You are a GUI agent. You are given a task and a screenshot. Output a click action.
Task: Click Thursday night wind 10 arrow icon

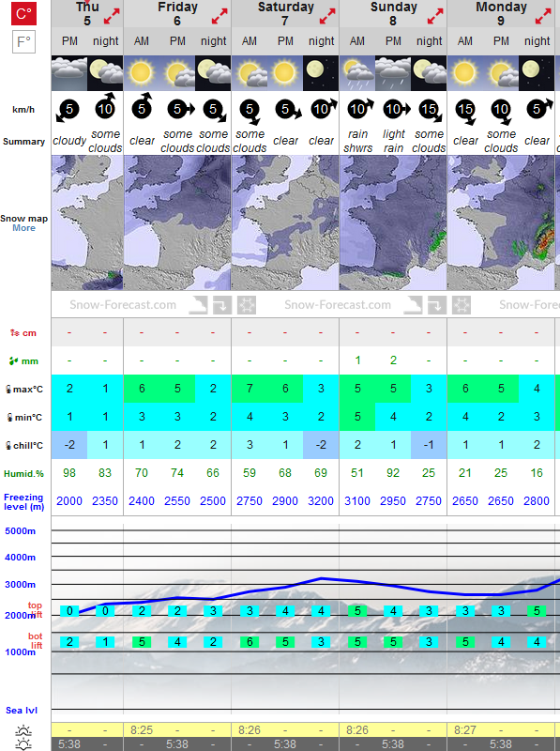click(105, 106)
